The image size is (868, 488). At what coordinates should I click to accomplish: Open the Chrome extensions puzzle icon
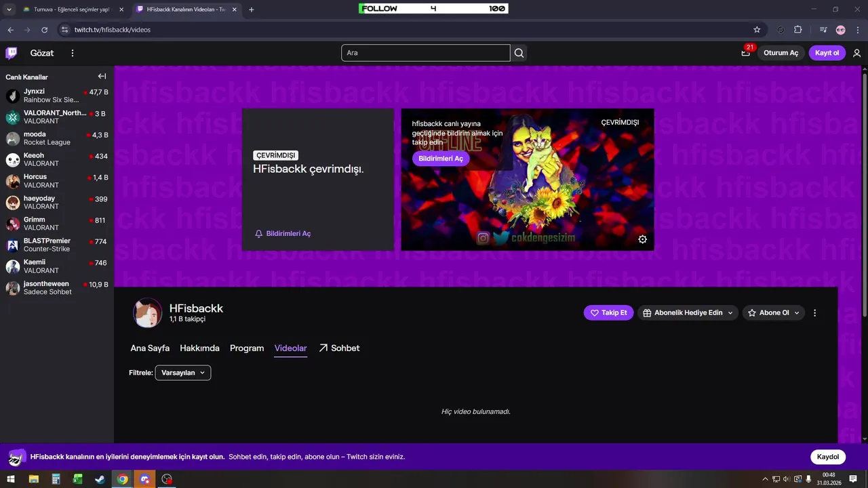tap(798, 30)
